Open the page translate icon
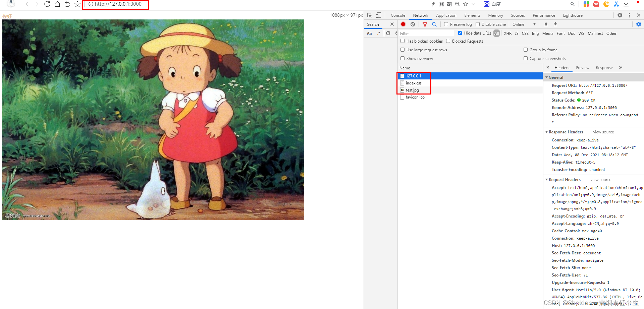The image size is (644, 309). (x=449, y=4)
